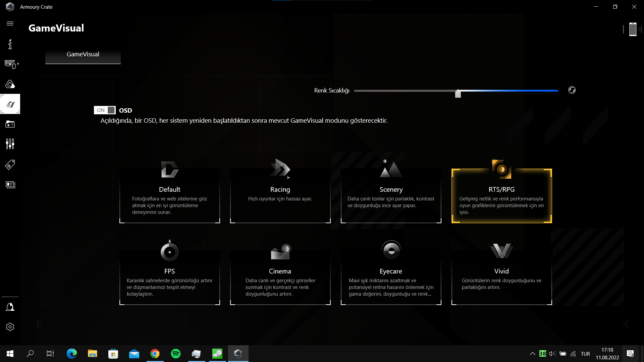Show hidden system tray icons
The height and width of the screenshot is (362, 644).
pyautogui.click(x=532, y=354)
